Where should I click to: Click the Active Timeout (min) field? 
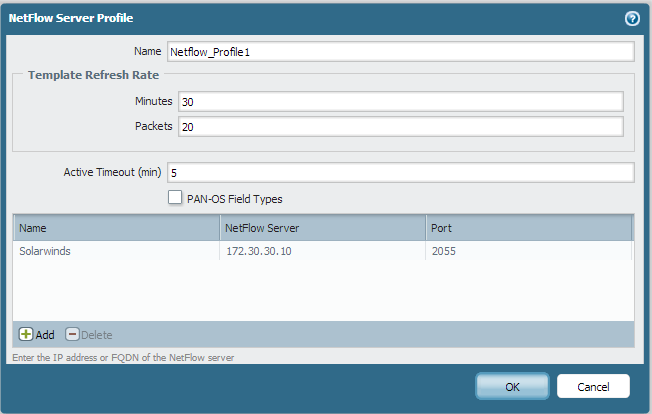point(400,172)
